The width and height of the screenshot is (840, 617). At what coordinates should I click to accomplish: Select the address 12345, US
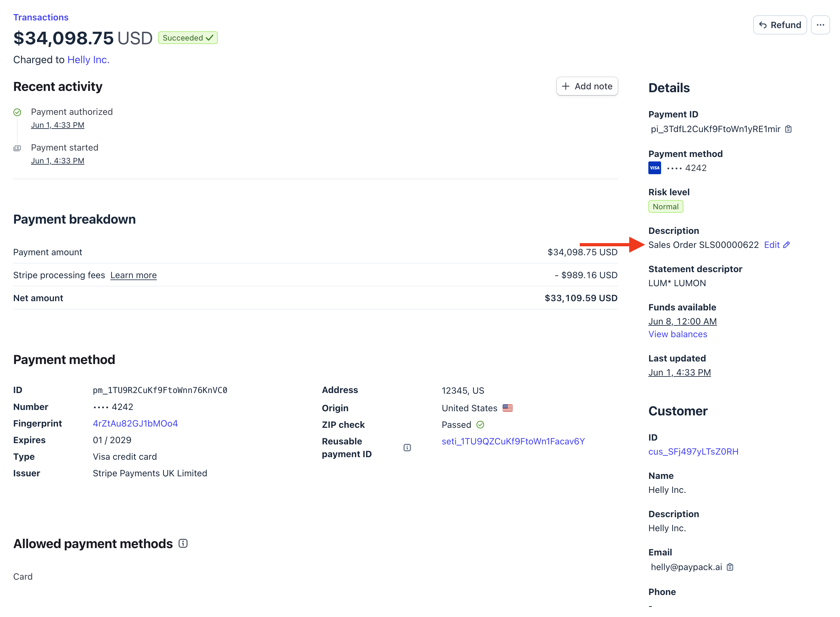462,391
